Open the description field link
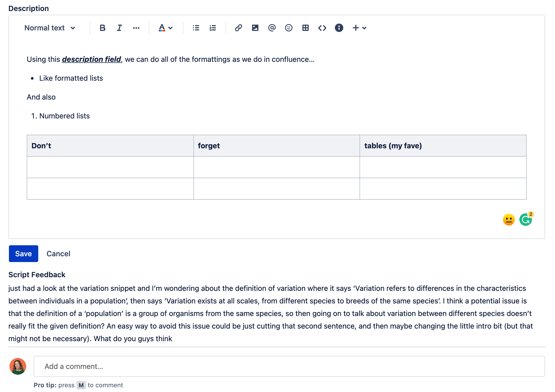This screenshot has height=392, width=555. click(x=91, y=59)
